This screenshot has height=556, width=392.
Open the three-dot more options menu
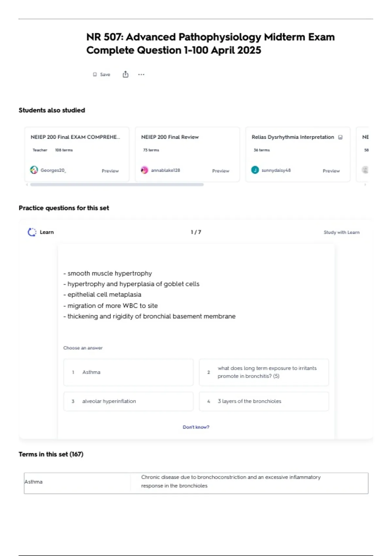click(141, 75)
